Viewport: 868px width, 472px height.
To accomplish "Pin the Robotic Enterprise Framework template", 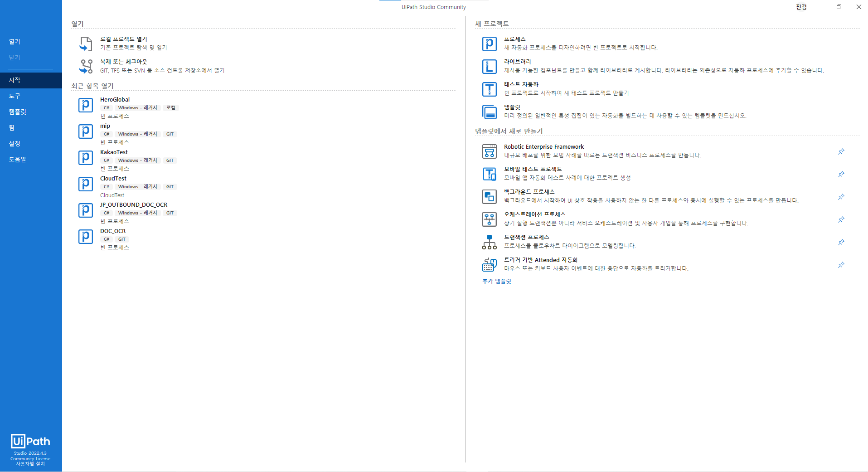I will coord(841,151).
